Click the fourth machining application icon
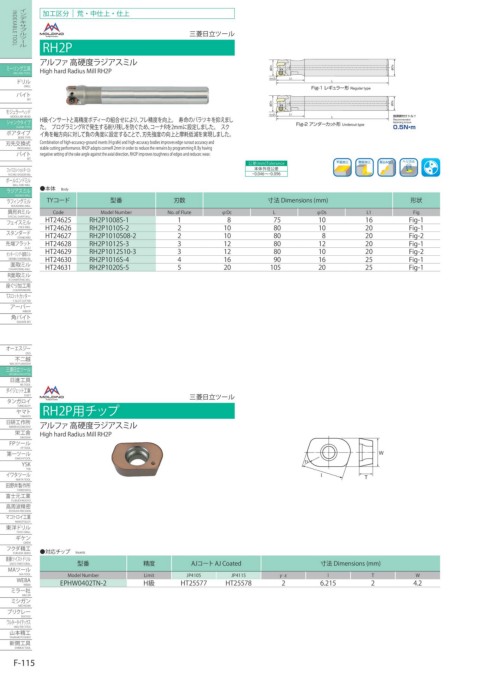The image size is (480, 677). tap(408, 167)
